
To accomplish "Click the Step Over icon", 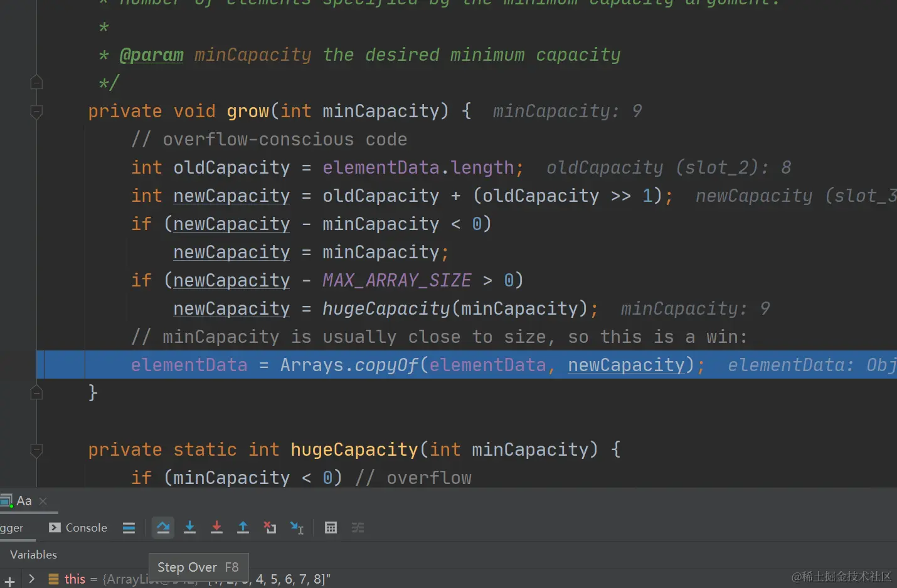I will pyautogui.click(x=163, y=527).
